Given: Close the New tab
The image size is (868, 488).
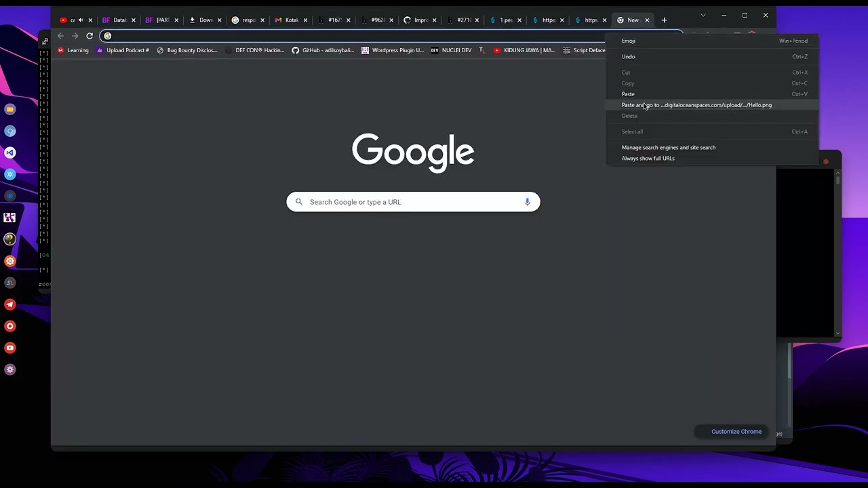Looking at the screenshot, I should [x=647, y=20].
